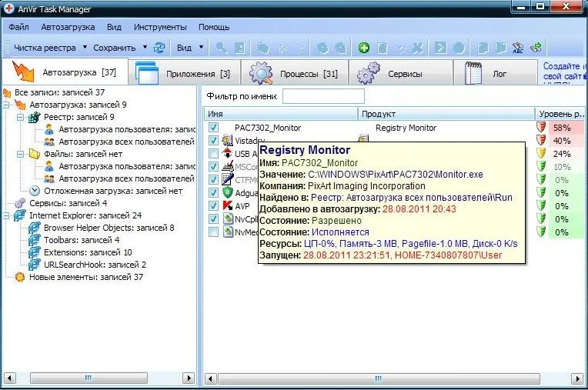Screen dimensions: 588x390
Task: Click the Чистка реестра button
Action: (45, 48)
